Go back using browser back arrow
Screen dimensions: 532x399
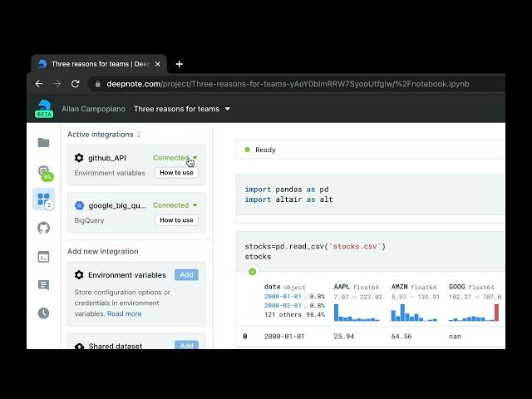[x=39, y=84]
